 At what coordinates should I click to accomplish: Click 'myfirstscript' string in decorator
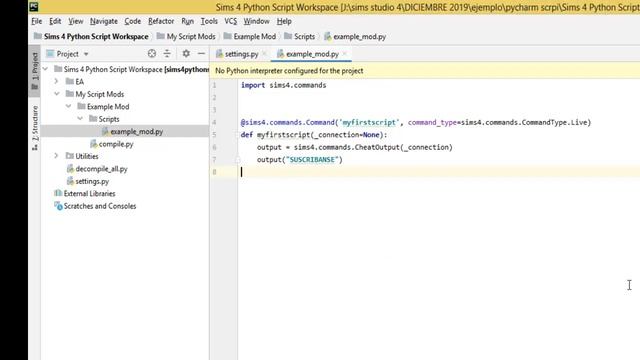click(369, 122)
